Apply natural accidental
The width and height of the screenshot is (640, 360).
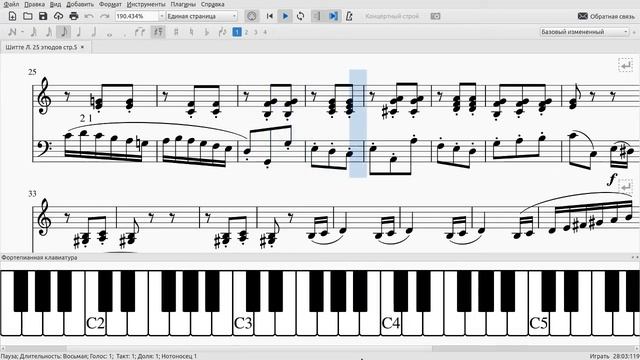pos(191,32)
